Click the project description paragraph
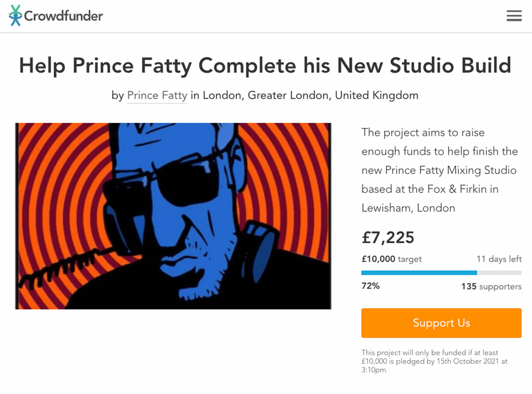 pos(440,170)
